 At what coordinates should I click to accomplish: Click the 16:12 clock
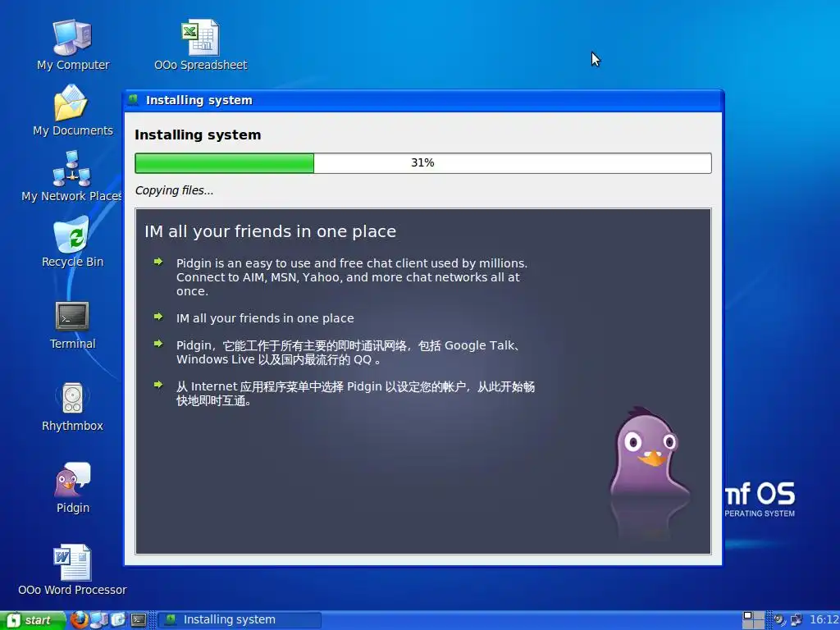(x=824, y=620)
